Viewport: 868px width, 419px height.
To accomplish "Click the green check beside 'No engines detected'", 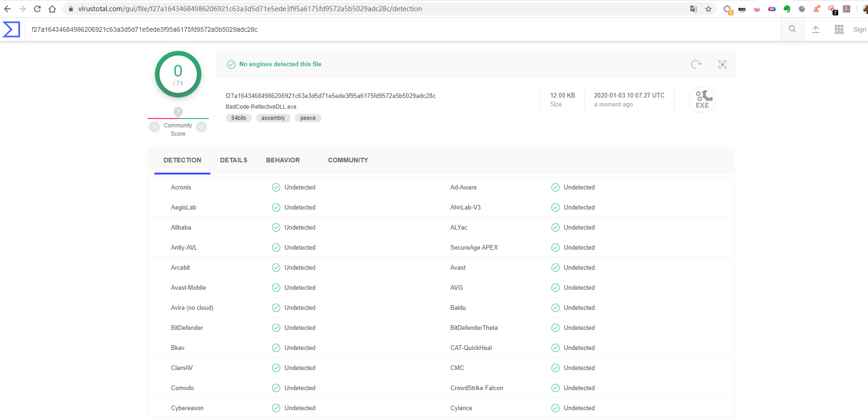I will pos(231,64).
